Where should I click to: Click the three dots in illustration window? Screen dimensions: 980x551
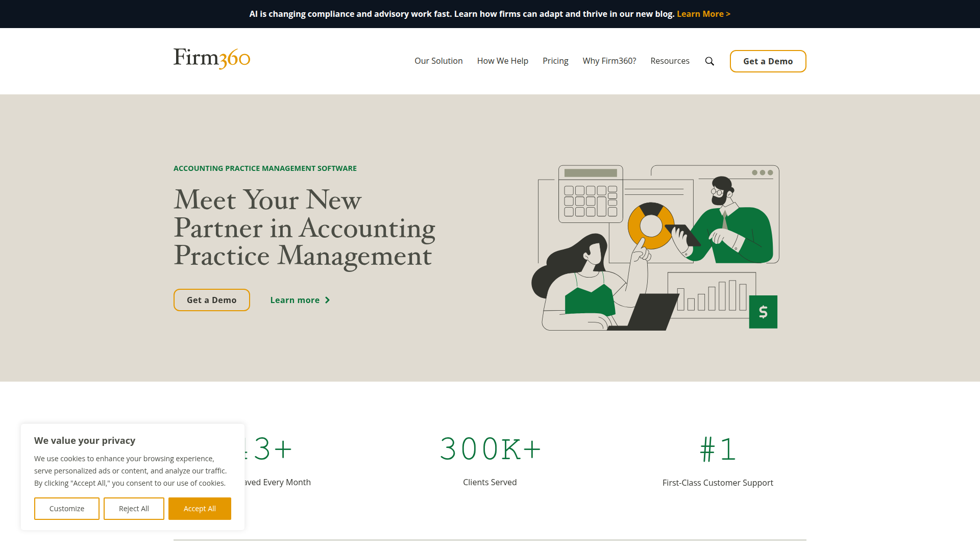pos(762,172)
